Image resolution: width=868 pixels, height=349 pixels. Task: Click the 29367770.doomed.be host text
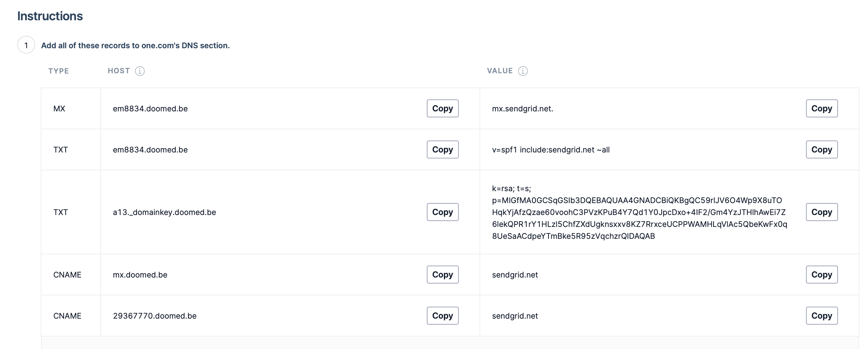155,316
